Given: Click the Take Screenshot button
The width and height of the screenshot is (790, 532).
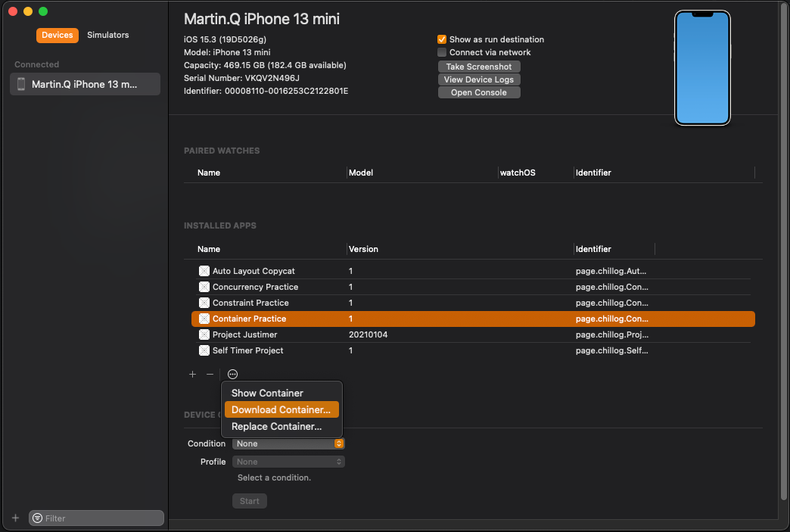Looking at the screenshot, I should coord(479,67).
